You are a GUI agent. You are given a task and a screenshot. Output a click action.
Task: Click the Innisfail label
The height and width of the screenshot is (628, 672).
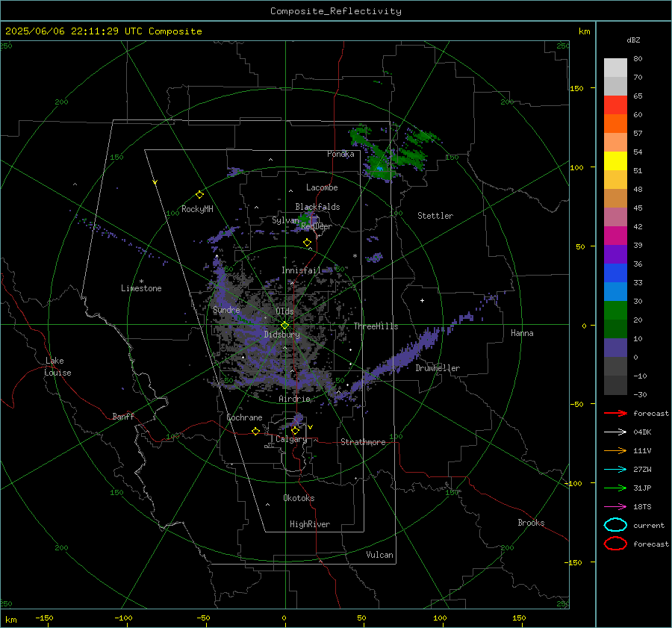point(301,270)
